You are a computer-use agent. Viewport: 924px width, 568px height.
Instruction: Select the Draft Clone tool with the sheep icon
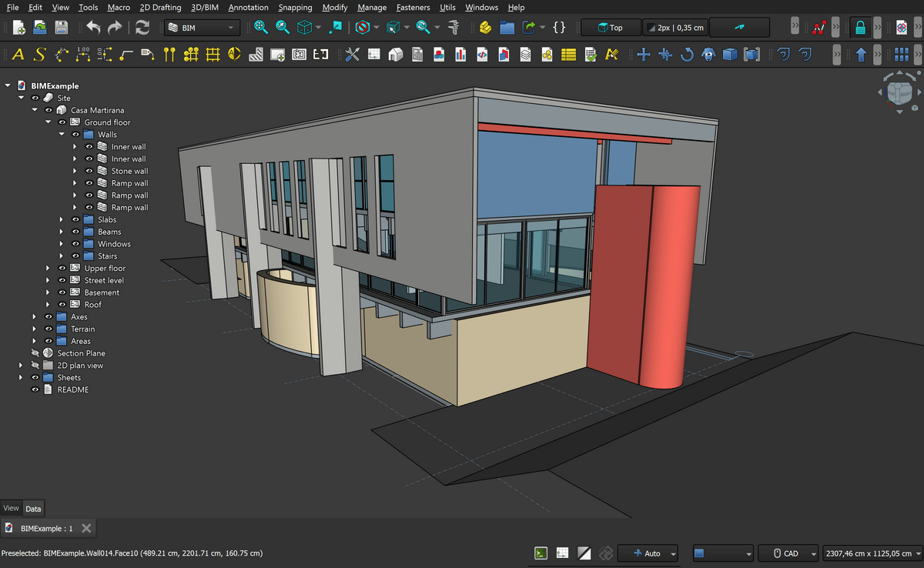click(x=708, y=55)
